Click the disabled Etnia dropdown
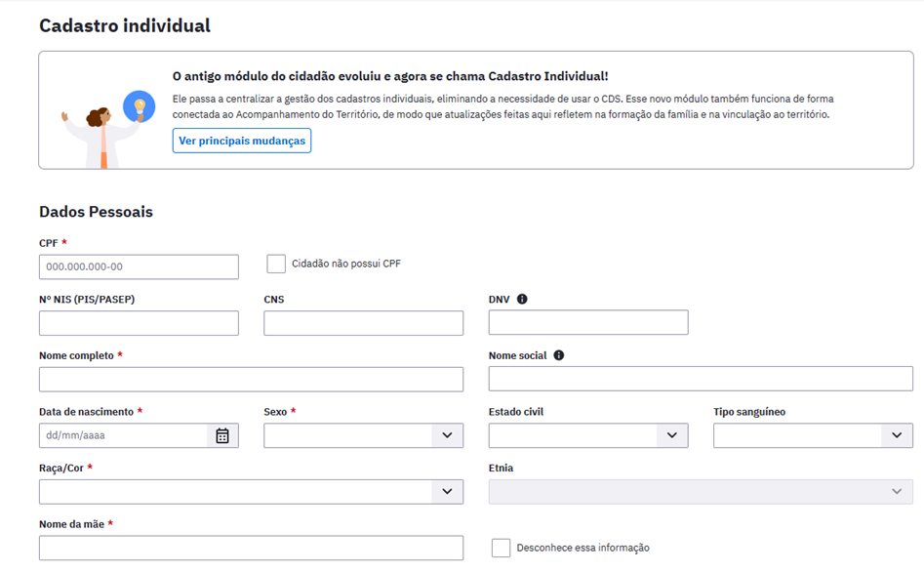924x572 pixels. (x=701, y=492)
